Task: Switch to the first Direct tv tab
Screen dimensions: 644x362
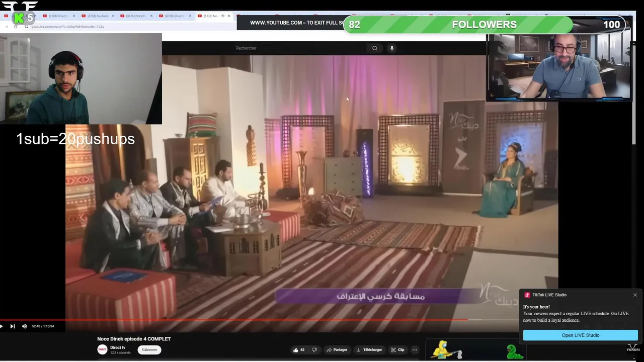Action: coord(59,16)
